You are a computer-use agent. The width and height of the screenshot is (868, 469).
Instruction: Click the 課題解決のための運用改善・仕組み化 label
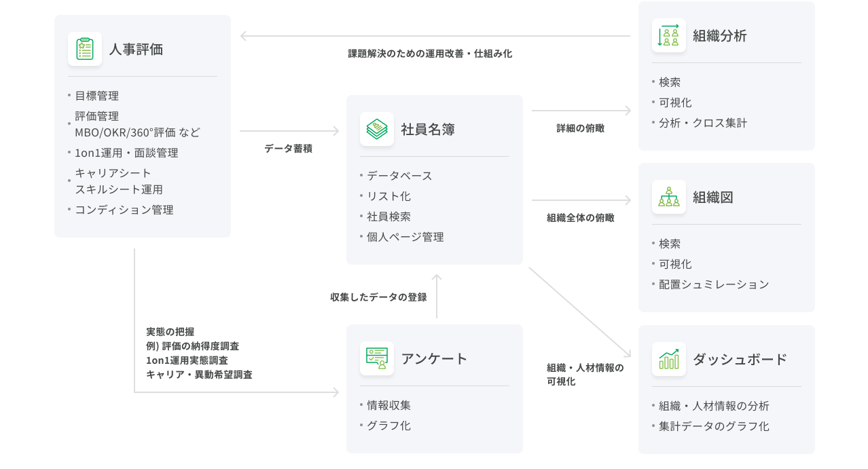(x=430, y=54)
